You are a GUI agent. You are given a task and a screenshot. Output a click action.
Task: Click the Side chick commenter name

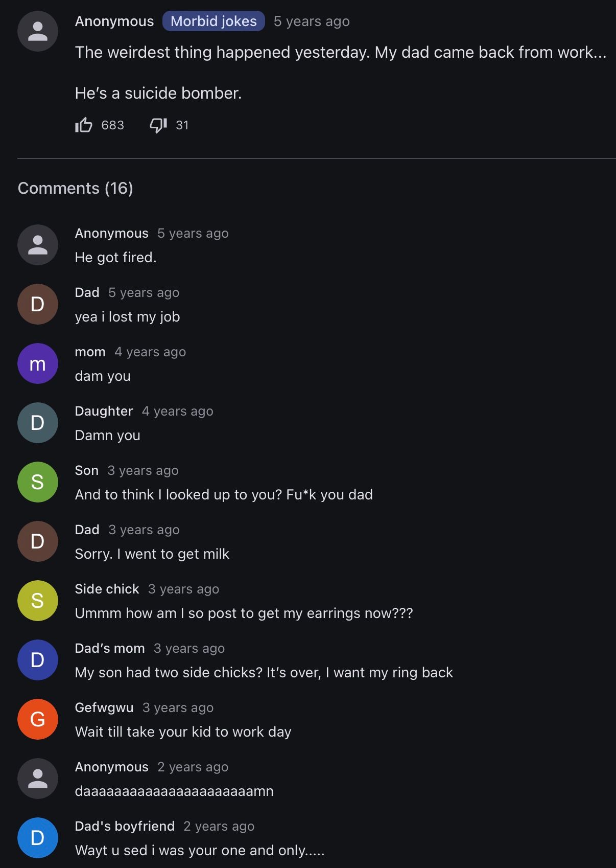click(x=107, y=589)
